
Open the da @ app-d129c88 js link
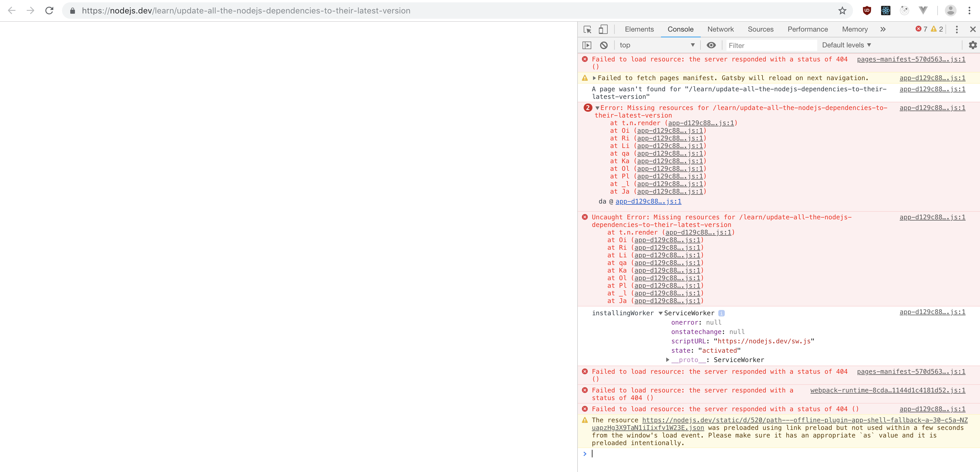pyautogui.click(x=648, y=201)
